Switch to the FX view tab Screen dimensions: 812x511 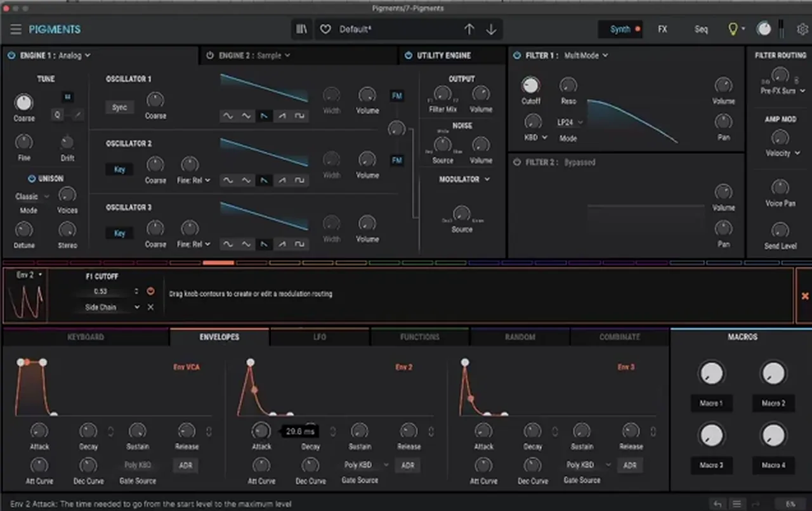662,29
